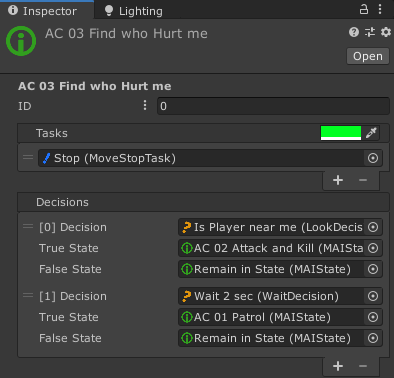Click the green Tasks color swatch

coord(341,133)
